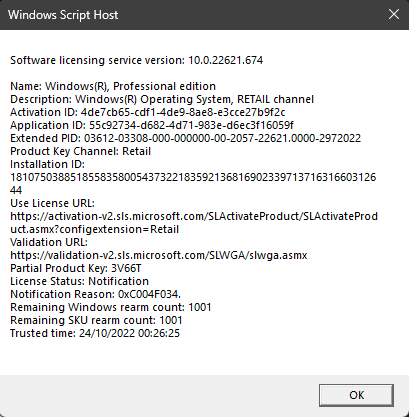Click the Remaining SKU rearm count line
The image size is (409, 417).
[96, 320]
